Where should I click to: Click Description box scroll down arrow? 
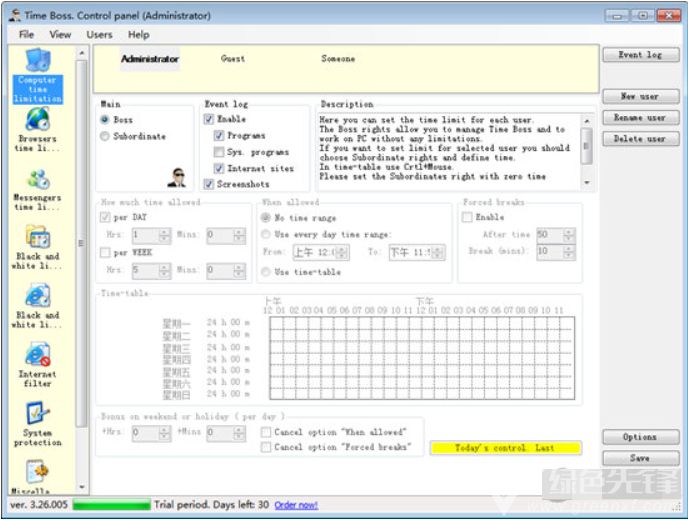(x=587, y=183)
